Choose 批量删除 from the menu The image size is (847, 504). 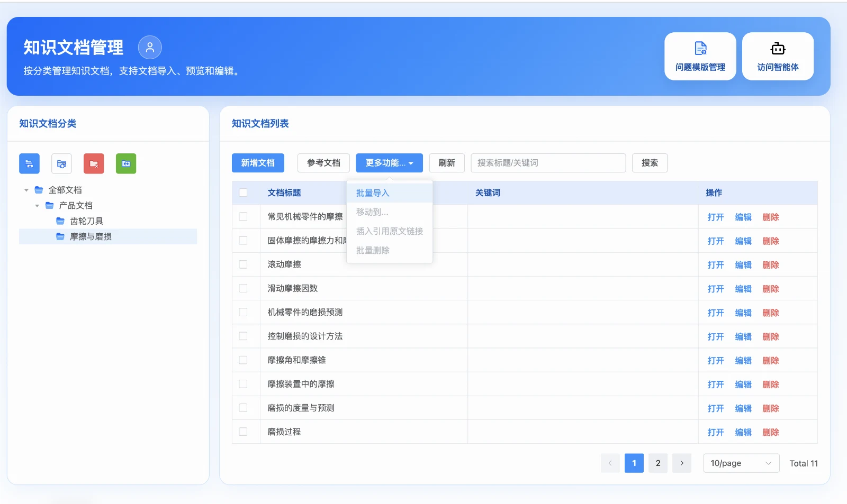[390, 250]
